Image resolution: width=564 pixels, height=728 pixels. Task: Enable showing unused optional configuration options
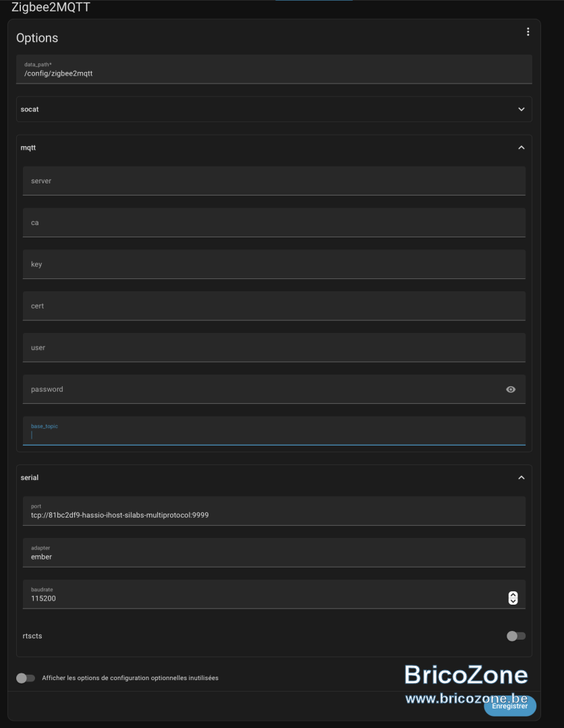click(26, 678)
